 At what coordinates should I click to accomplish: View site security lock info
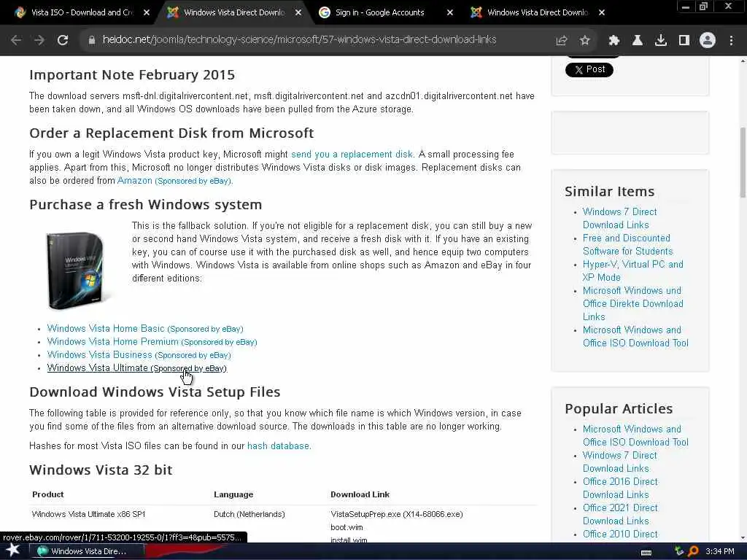point(91,40)
